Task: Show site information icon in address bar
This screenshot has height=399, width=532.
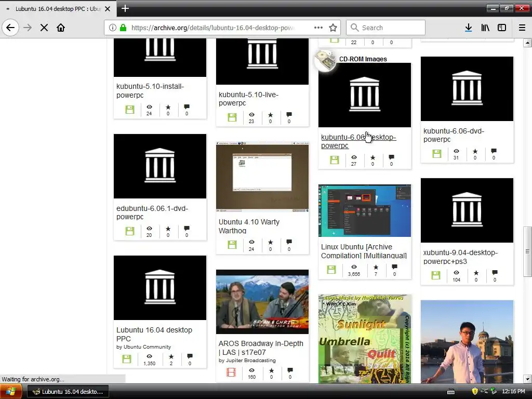Action: point(113,28)
